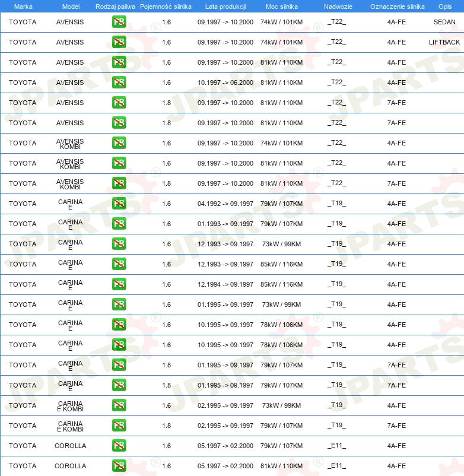Click fuel icon in Carina E Kombi 1.8 row
This screenshot has height=476, width=464.
coord(119,426)
